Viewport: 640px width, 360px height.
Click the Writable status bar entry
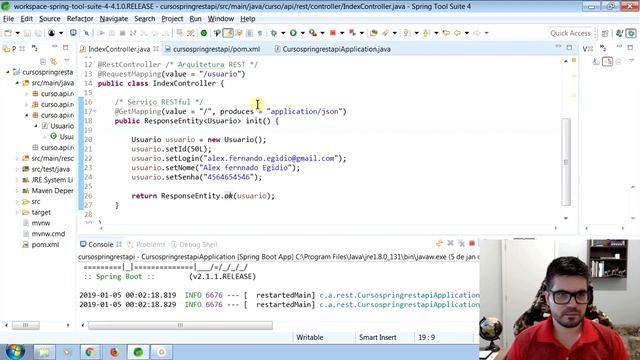click(310, 338)
